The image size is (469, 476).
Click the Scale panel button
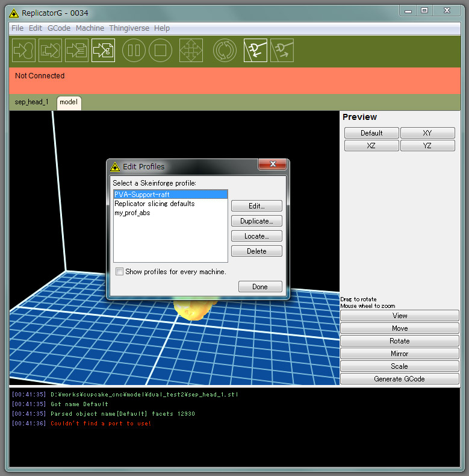pos(400,366)
